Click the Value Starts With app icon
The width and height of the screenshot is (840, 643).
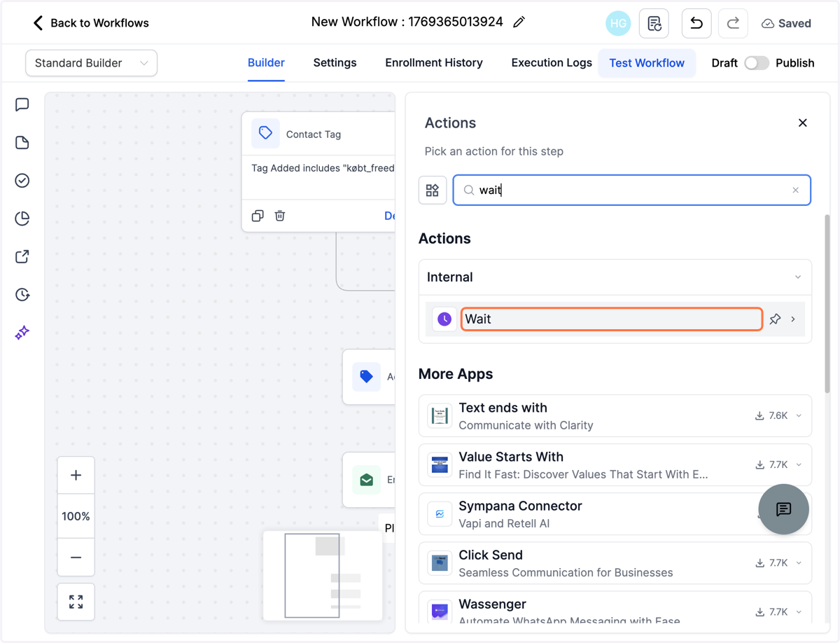pos(440,465)
